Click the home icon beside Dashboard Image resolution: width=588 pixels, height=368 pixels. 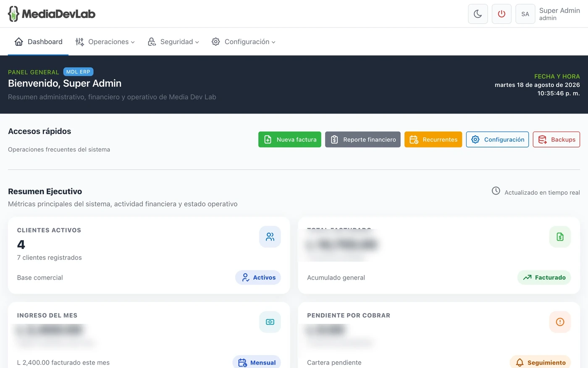[18, 42]
